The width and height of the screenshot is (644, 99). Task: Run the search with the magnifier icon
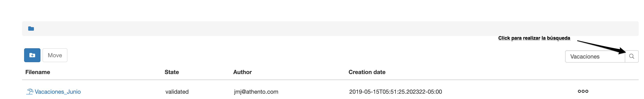[x=632, y=56]
